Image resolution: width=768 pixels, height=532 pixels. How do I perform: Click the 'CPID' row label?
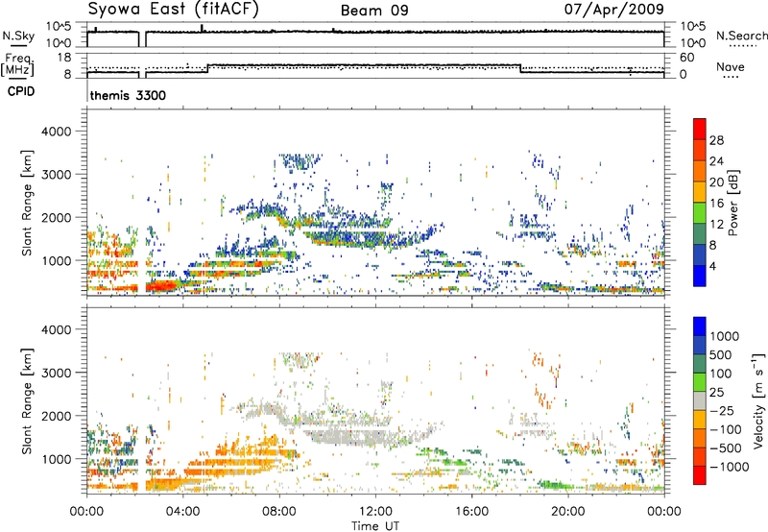click(21, 91)
